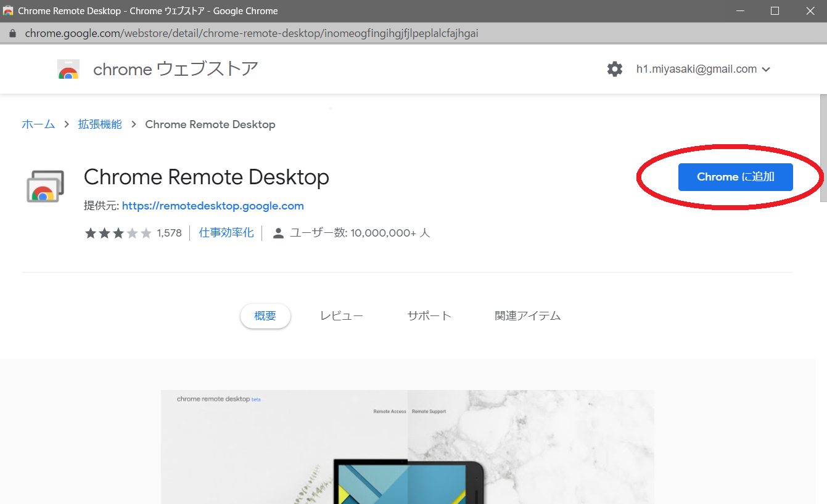
Task: Click the 1,578 review count
Action: (x=170, y=233)
